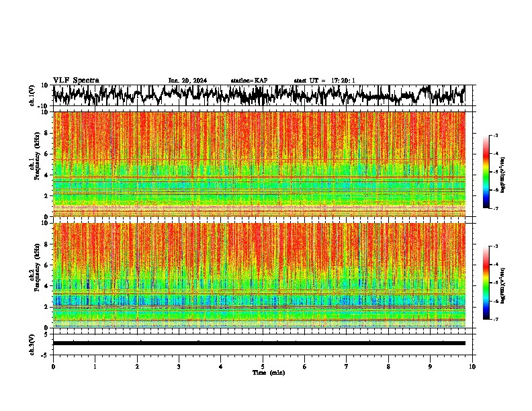Click the "ch.3(V)" axis label at the bottom
The image size is (532, 411).
point(33,345)
